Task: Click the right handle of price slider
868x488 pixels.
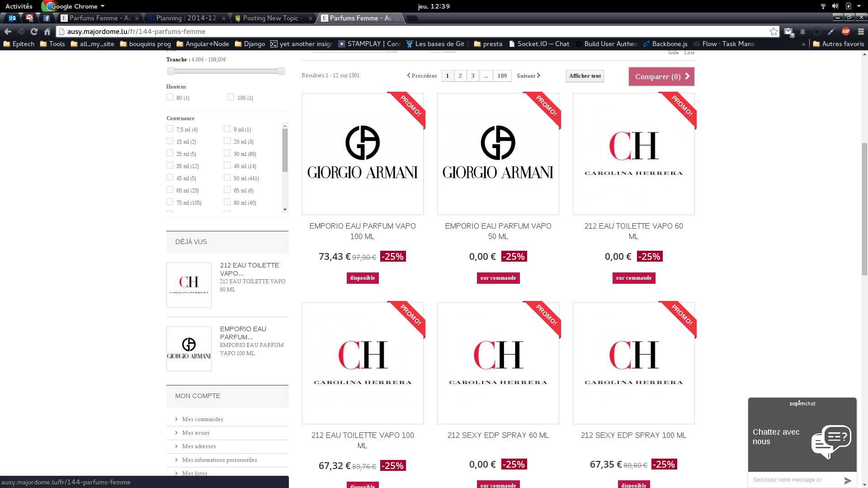Action: click(281, 71)
